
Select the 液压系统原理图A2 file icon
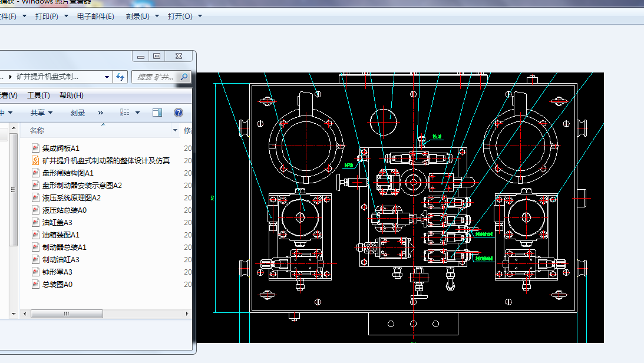click(35, 197)
